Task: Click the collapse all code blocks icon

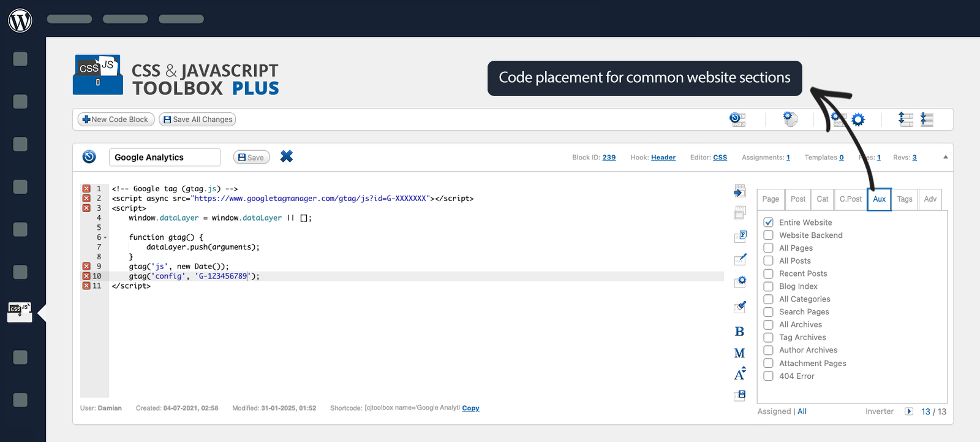Action: pos(927,119)
